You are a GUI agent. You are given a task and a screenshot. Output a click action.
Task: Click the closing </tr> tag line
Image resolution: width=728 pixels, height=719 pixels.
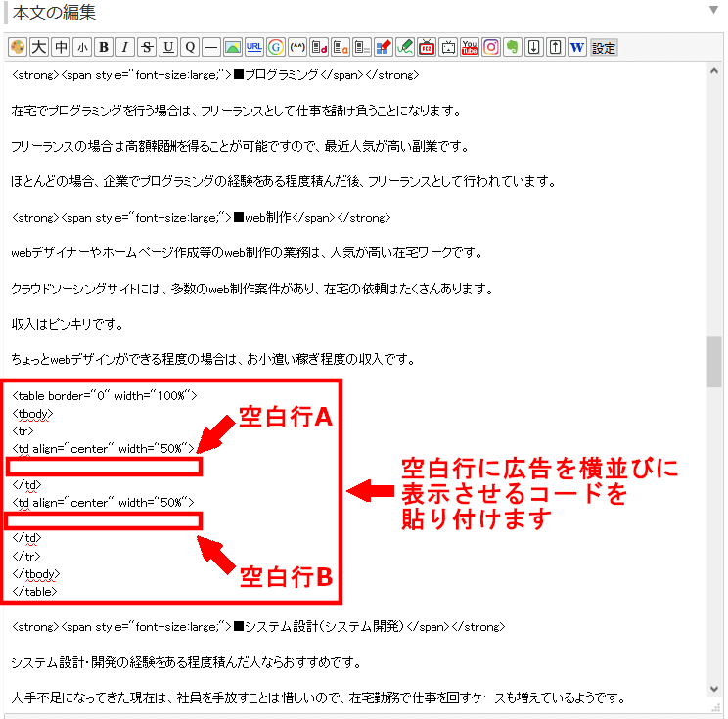[26, 556]
